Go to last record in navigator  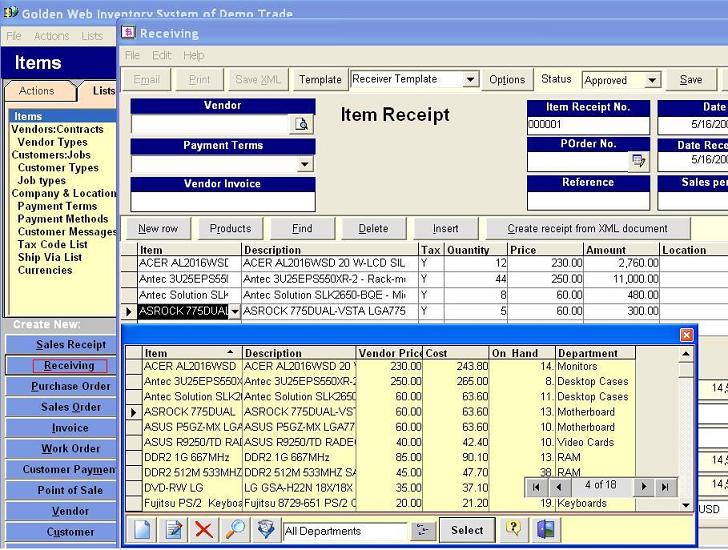665,487
